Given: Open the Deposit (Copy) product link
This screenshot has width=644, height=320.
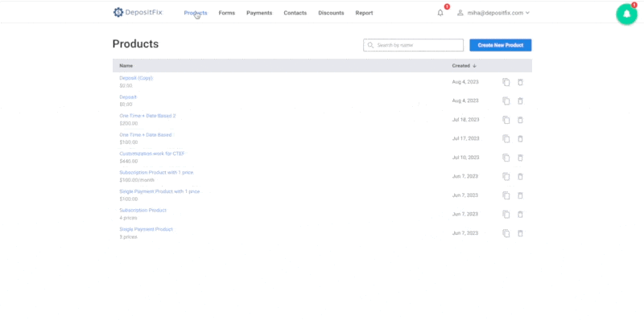Looking at the screenshot, I should point(136,78).
